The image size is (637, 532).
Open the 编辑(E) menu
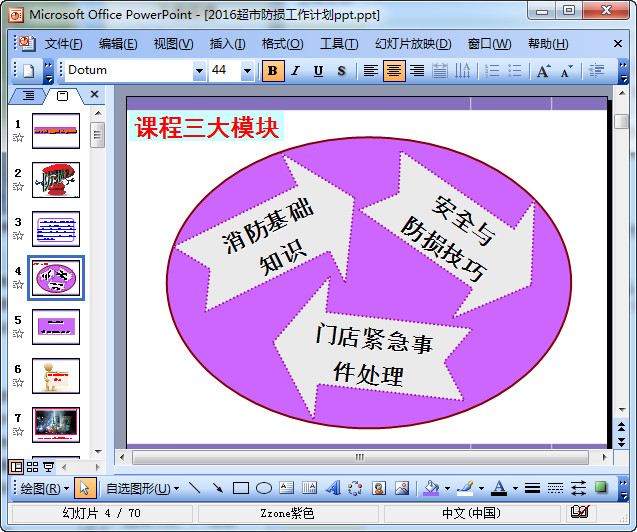tap(118, 43)
